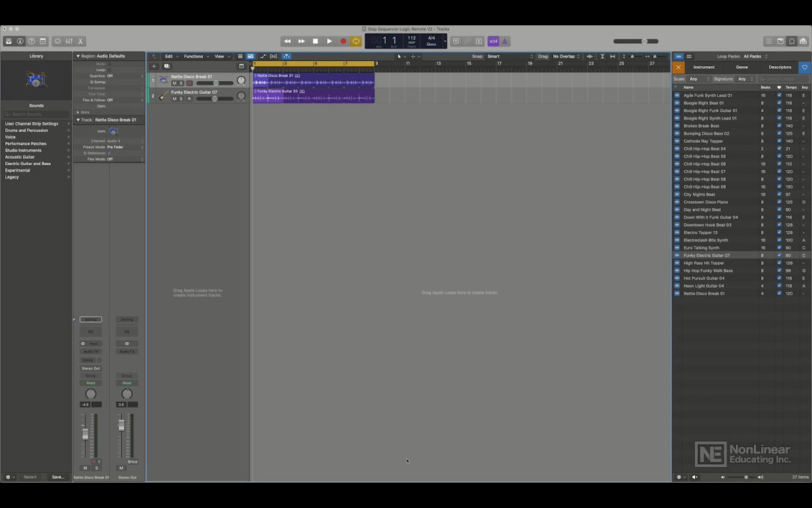This screenshot has height=508, width=812.
Task: Toggle the metronome click button
Action: point(505,41)
